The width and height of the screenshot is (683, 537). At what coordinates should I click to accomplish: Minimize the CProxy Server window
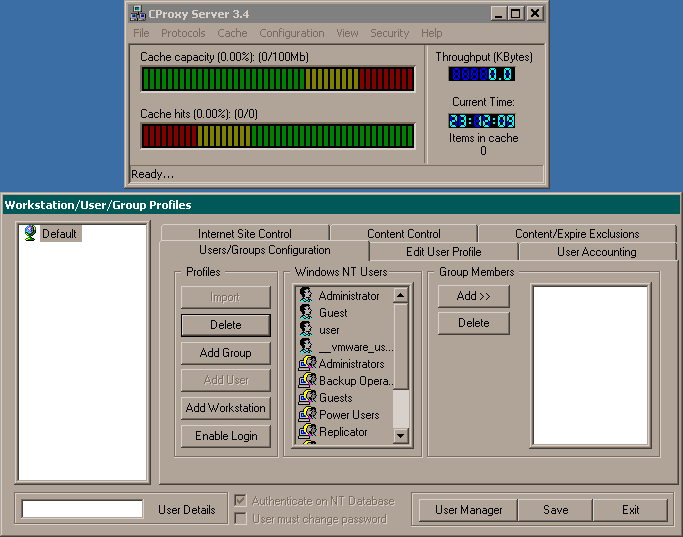499,14
